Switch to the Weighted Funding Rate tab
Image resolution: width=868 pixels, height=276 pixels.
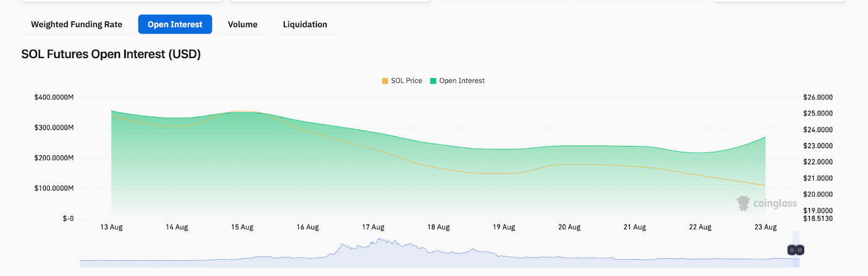[76, 24]
